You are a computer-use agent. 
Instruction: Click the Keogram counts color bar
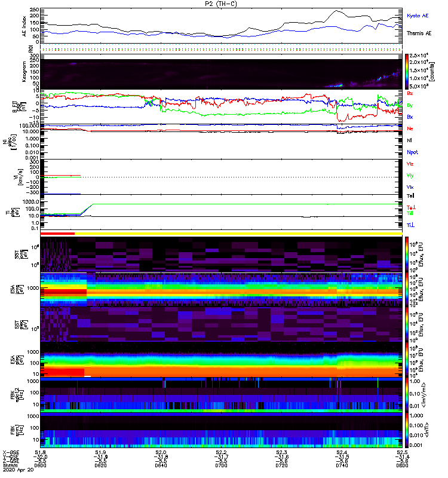click(x=407, y=72)
